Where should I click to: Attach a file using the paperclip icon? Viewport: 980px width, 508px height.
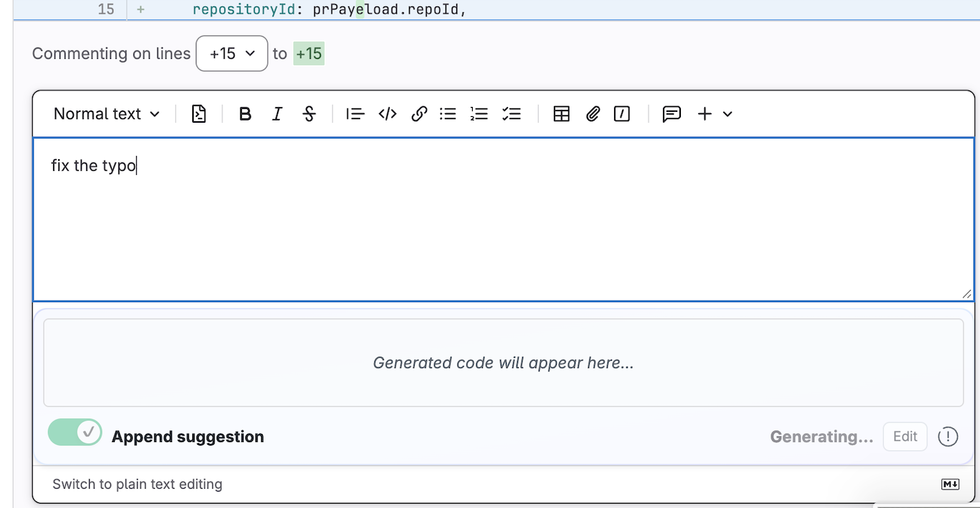(x=593, y=114)
